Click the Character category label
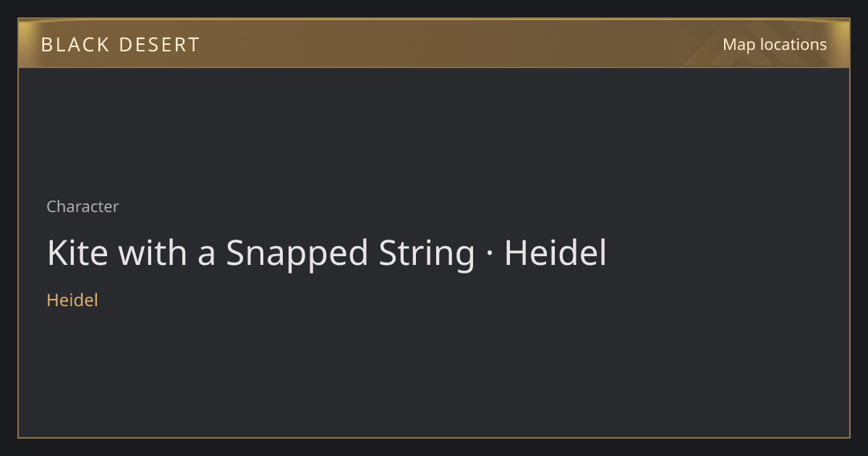Viewport: 868px width, 456px height. (x=82, y=206)
